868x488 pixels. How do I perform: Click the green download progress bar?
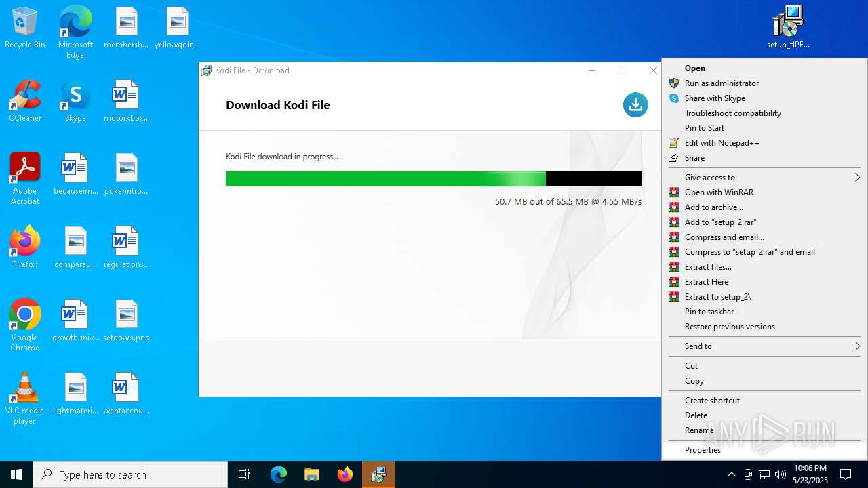pyautogui.click(x=433, y=179)
